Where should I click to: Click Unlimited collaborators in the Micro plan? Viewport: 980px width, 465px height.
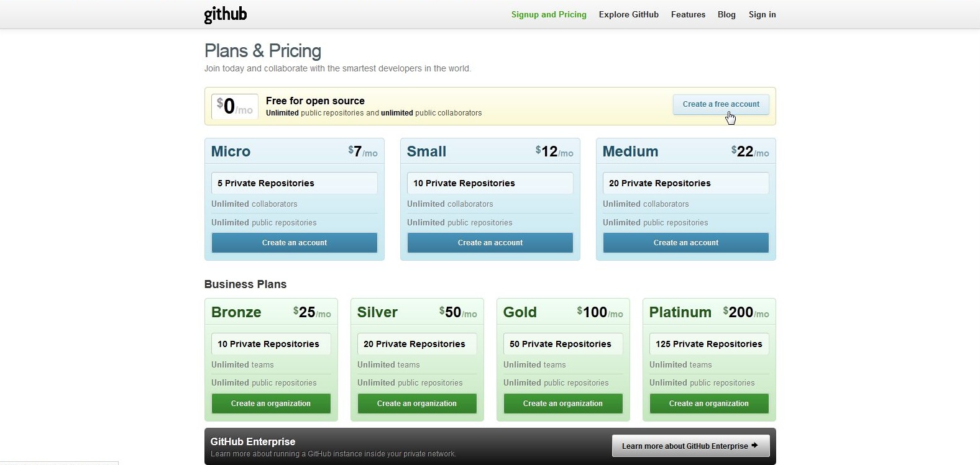pyautogui.click(x=254, y=204)
